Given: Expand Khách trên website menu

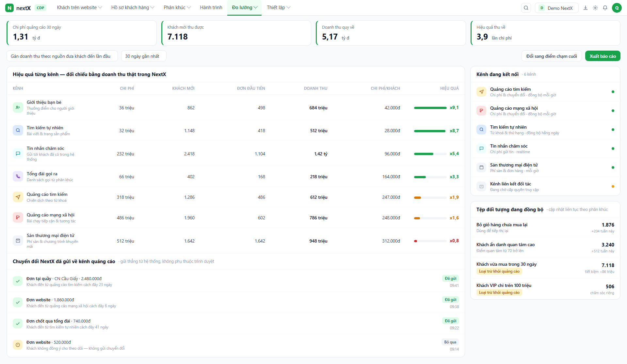Looking at the screenshot, I should pyautogui.click(x=79, y=8).
